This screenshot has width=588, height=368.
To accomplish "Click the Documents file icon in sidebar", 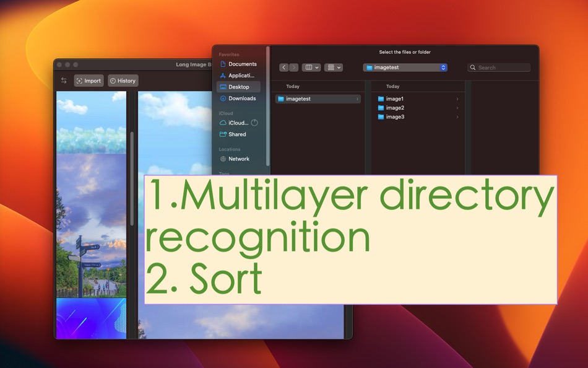I will (223, 64).
